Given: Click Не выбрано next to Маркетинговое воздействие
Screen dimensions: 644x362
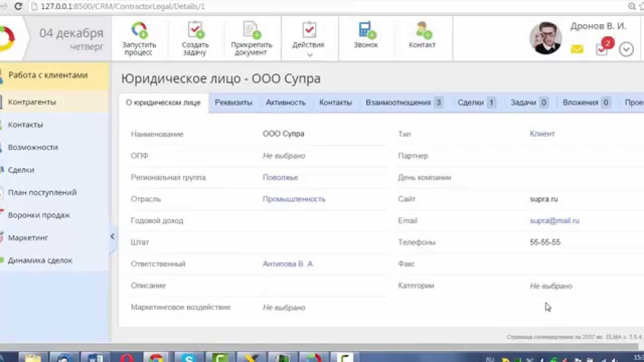Looking at the screenshot, I should [x=284, y=308].
